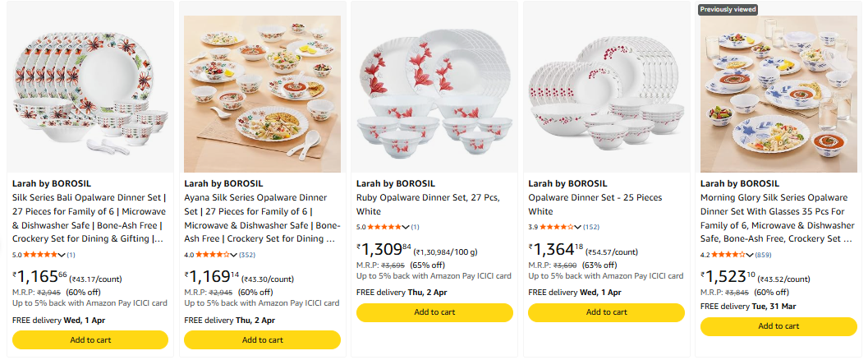Click star rating icons of Ruby Opalware set

[385, 227]
